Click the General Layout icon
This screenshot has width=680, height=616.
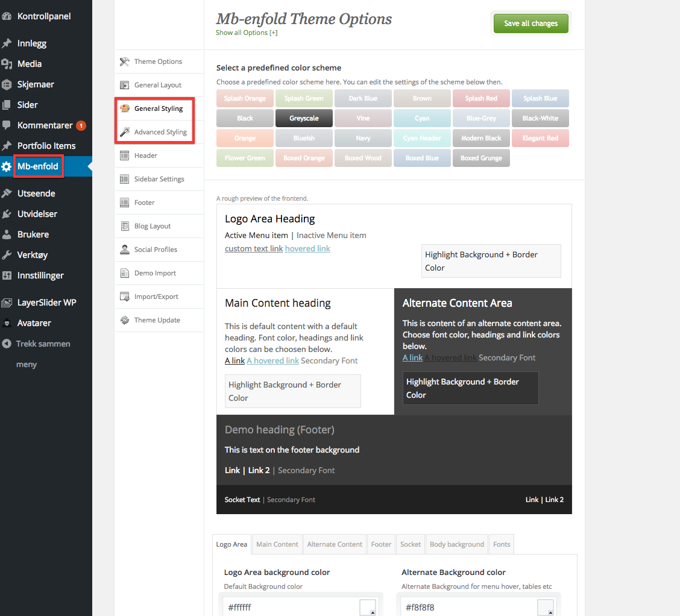[x=124, y=85]
